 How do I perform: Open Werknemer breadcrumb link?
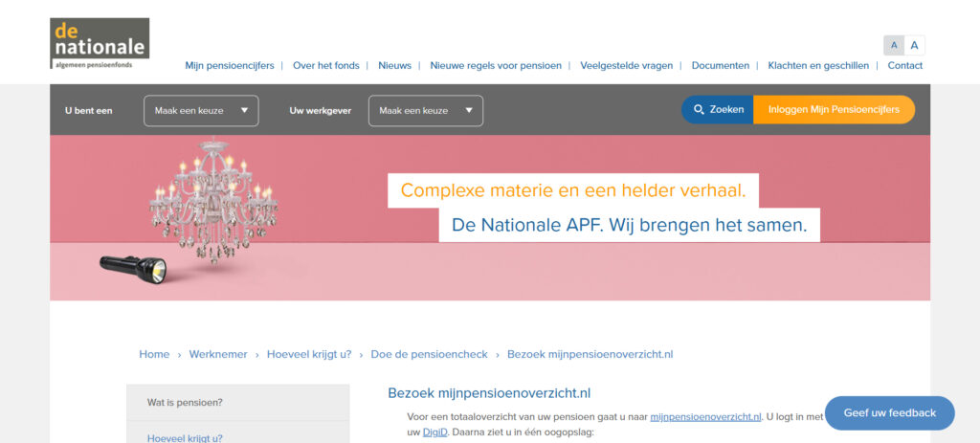[218, 354]
